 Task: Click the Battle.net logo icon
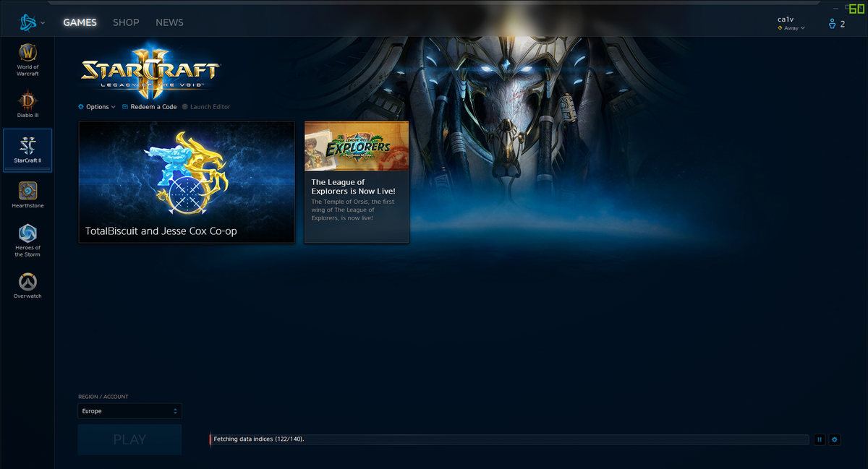coord(27,22)
